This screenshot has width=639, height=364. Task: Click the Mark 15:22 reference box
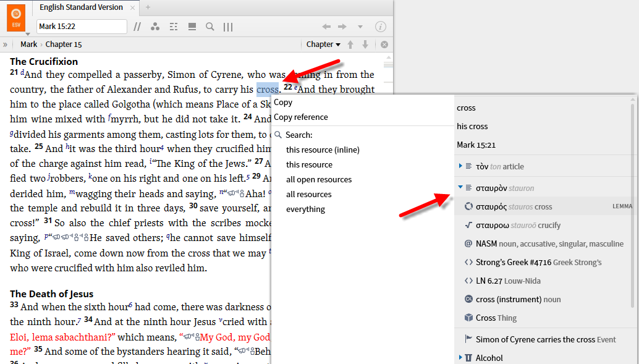pos(82,27)
